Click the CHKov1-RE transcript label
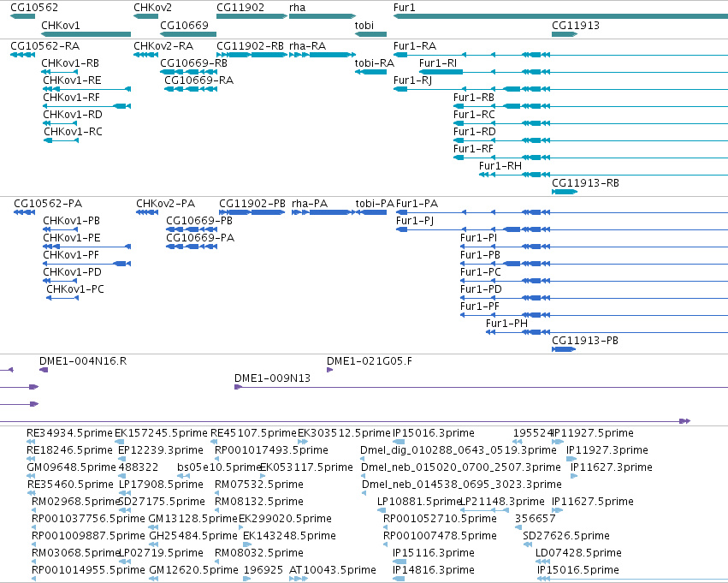The image size is (728, 583). (72, 80)
